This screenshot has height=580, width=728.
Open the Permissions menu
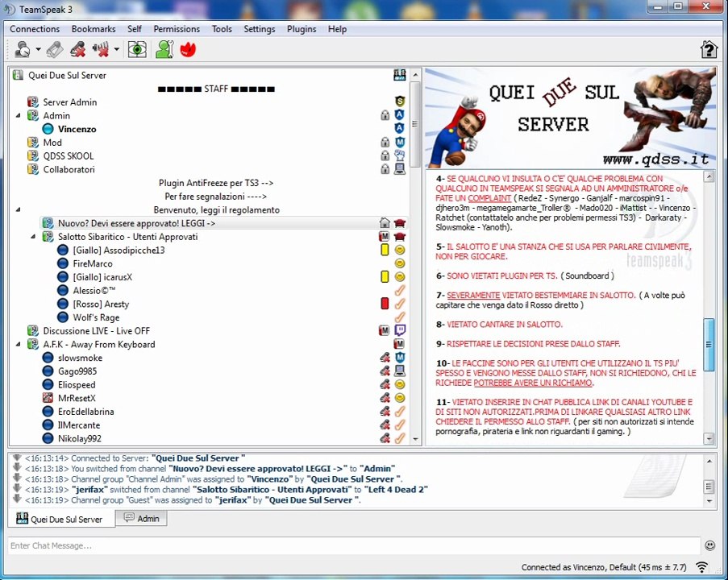(x=177, y=29)
